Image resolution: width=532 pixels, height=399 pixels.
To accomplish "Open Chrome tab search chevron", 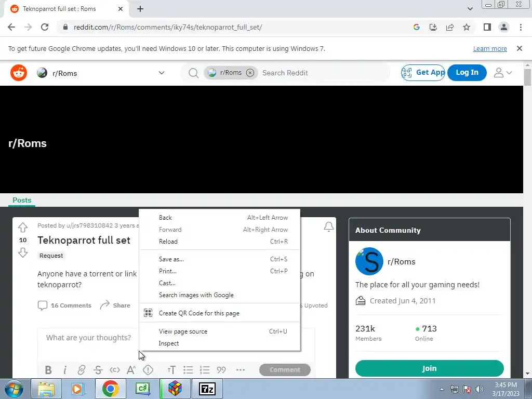I will (x=470, y=9).
